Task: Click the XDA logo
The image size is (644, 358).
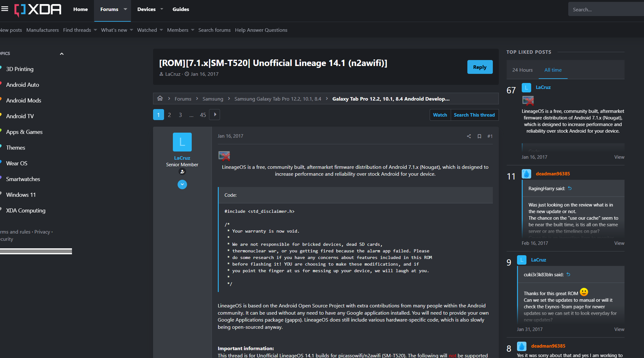Action: pos(38,10)
